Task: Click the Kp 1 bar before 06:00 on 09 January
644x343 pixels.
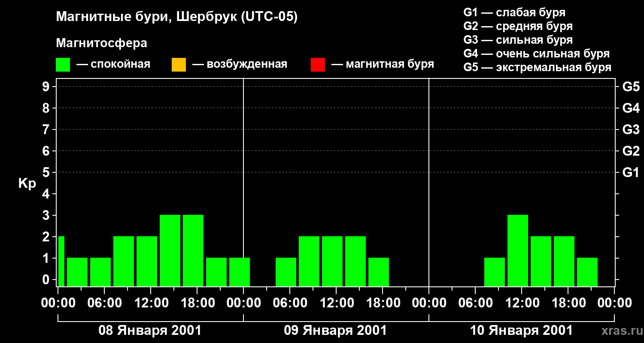Action: click(286, 272)
